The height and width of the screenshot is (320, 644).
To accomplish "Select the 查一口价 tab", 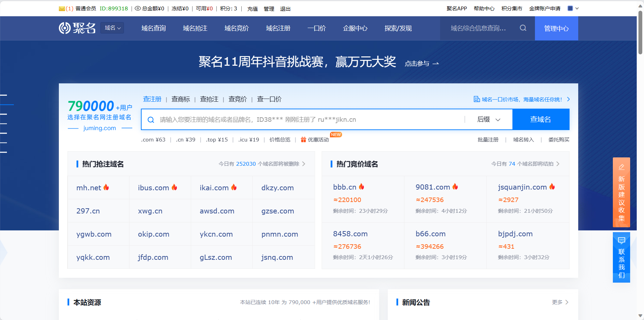I will coord(269,99).
